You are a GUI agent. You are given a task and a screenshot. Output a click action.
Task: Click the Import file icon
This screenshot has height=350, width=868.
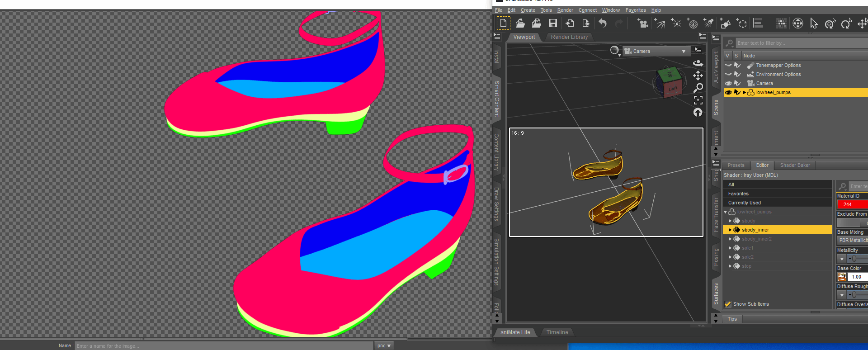[x=570, y=23]
